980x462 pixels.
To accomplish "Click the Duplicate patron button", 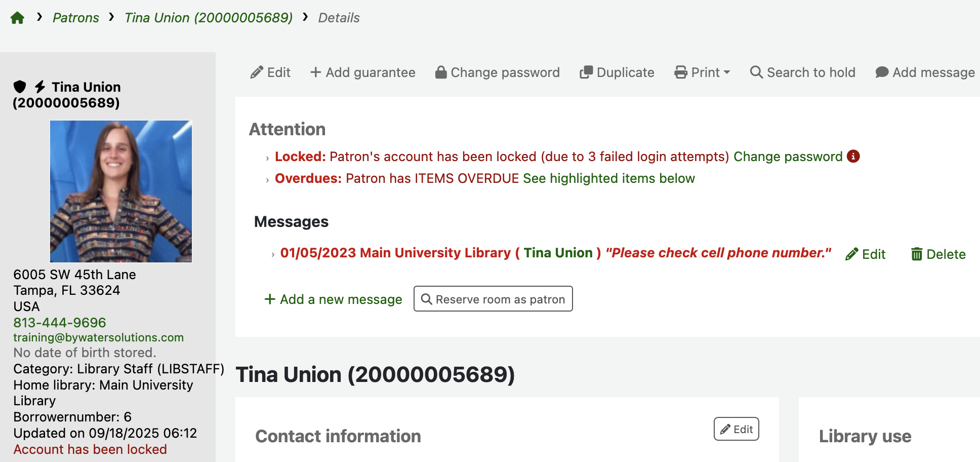I will pyautogui.click(x=617, y=72).
